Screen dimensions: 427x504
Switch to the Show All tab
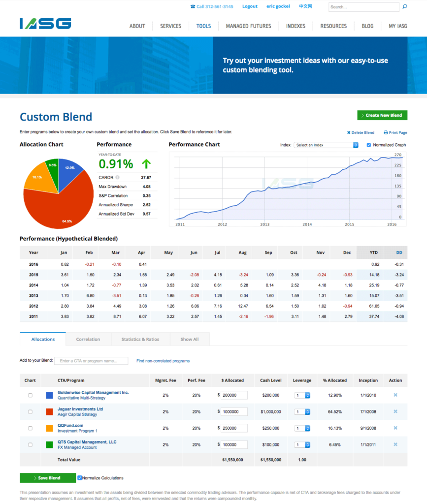tap(190, 339)
